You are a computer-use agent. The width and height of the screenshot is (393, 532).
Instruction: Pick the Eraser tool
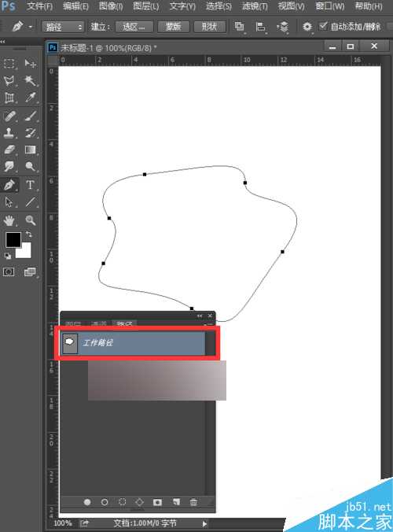(9, 150)
